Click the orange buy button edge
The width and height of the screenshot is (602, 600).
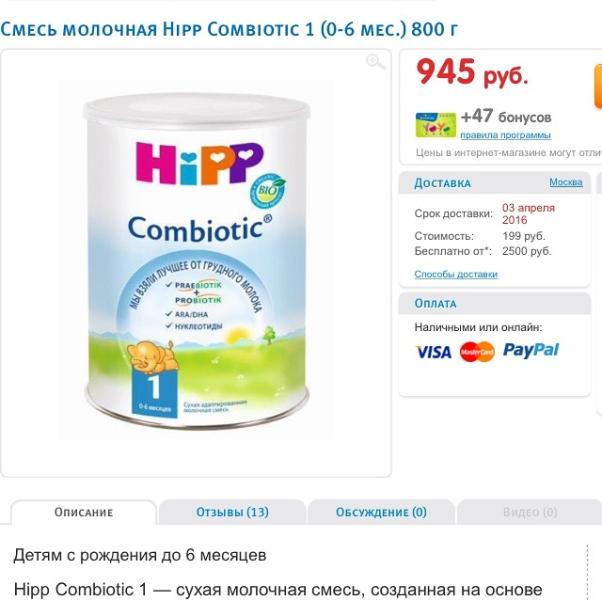(598, 87)
